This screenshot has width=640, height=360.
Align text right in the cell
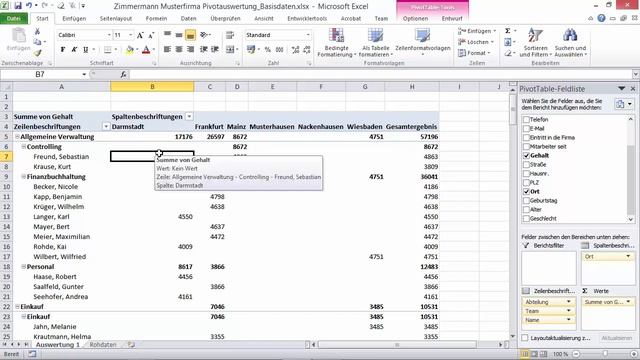(x=190, y=49)
